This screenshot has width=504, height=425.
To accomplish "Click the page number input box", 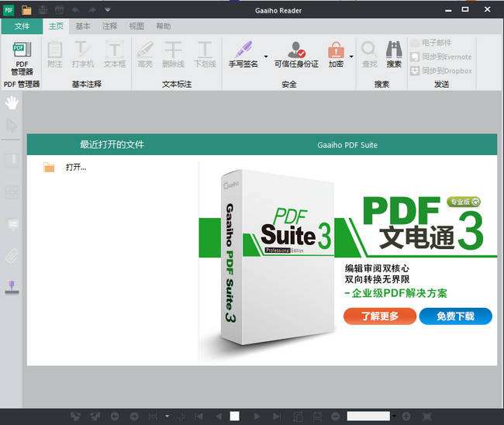I will click(235, 416).
